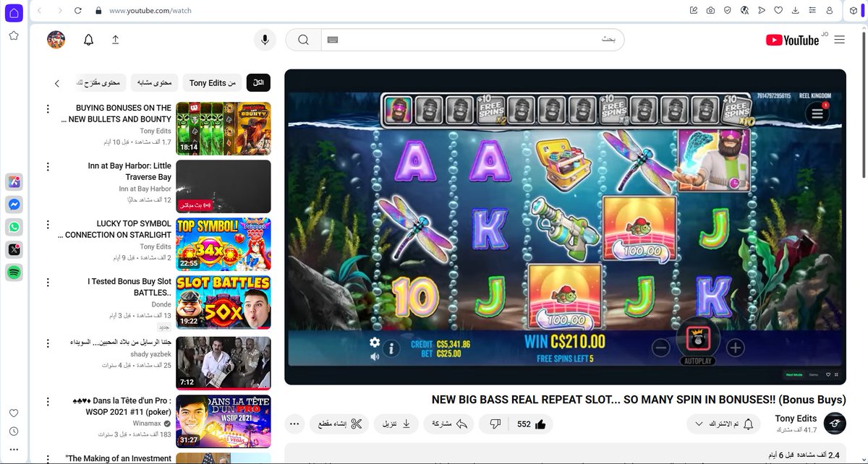Open YouTube notifications bell

tap(88, 40)
